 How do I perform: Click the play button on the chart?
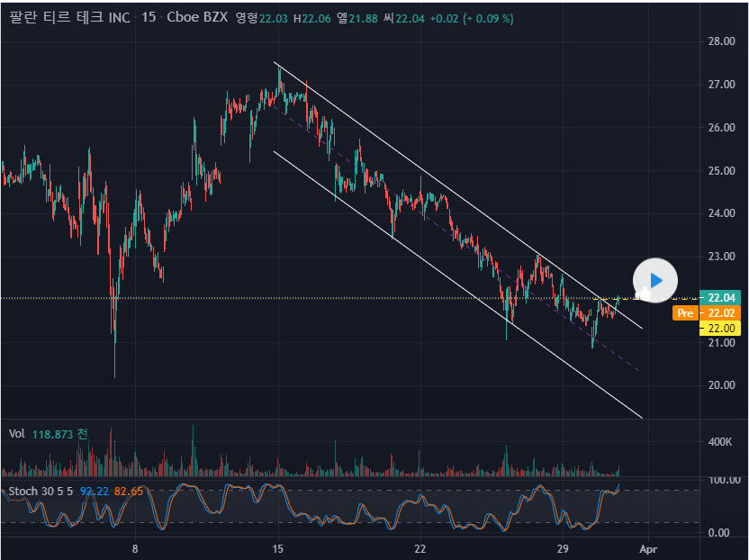(655, 280)
